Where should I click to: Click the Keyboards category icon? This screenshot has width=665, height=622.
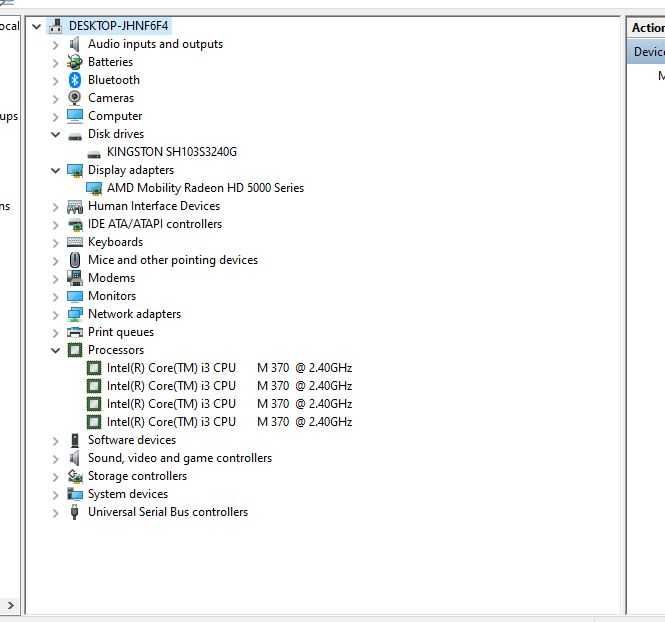pos(75,242)
